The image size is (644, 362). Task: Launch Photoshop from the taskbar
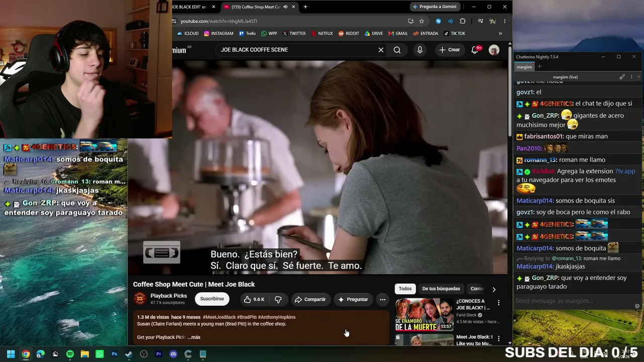click(114, 354)
